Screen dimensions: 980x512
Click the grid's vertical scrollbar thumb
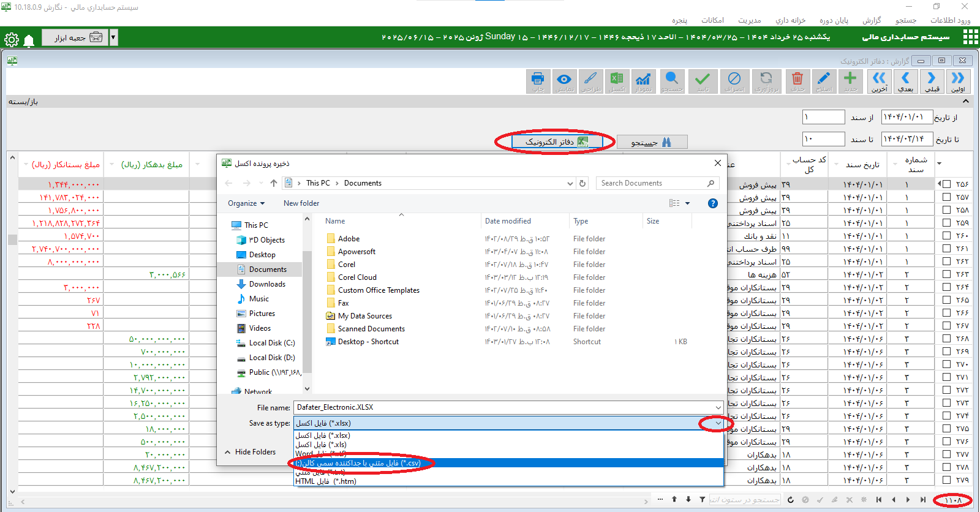click(x=12, y=239)
